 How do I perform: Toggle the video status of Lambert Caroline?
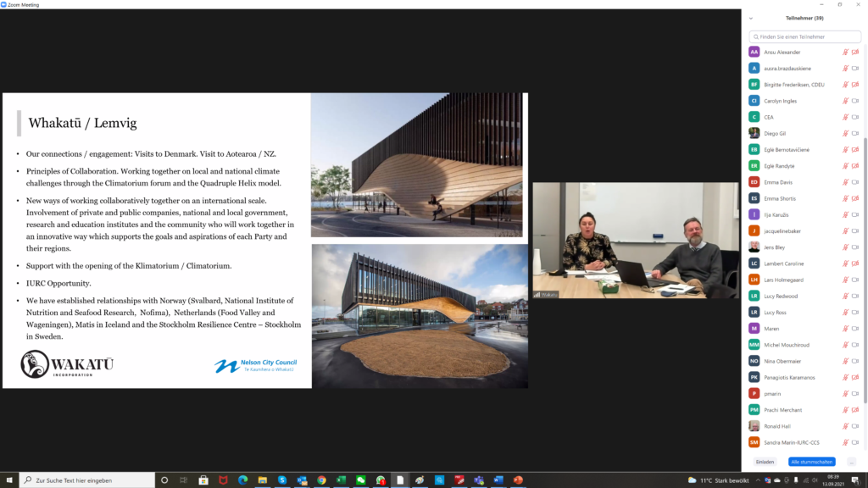pos(855,263)
